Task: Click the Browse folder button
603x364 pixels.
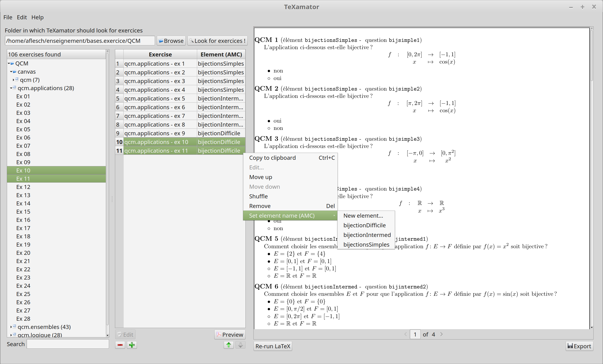Action: (x=171, y=40)
